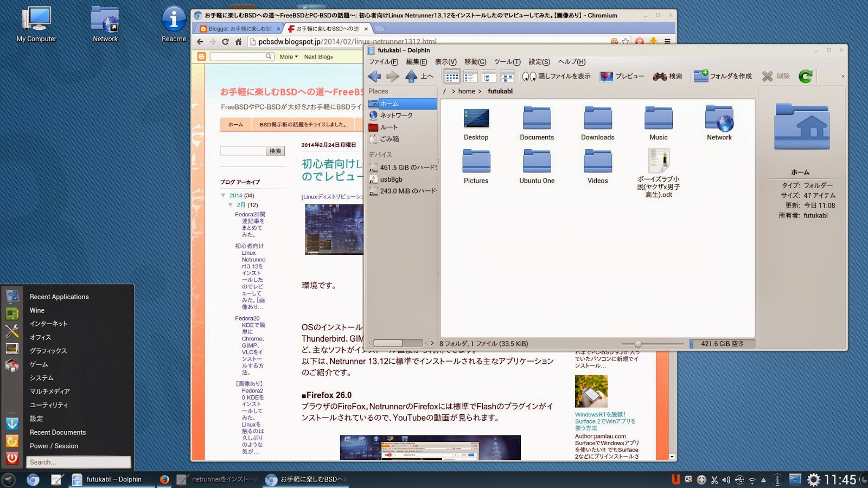Click the Next Blog link in Chromium
868x488 pixels.
click(x=318, y=56)
